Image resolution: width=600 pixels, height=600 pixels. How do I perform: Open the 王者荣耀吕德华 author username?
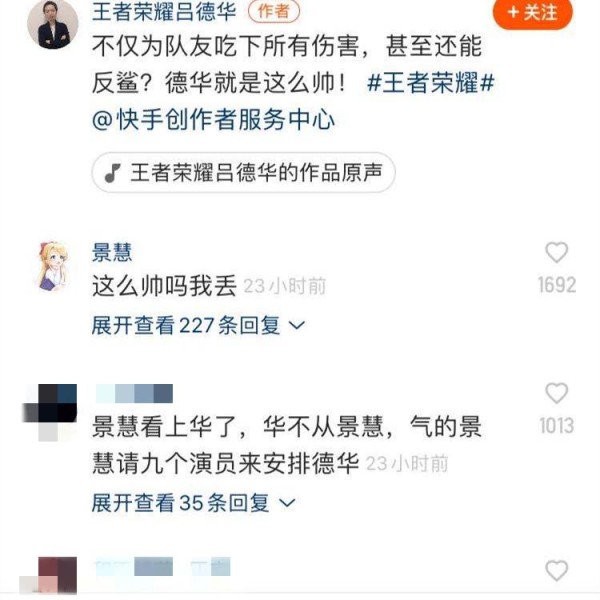click(164, 11)
